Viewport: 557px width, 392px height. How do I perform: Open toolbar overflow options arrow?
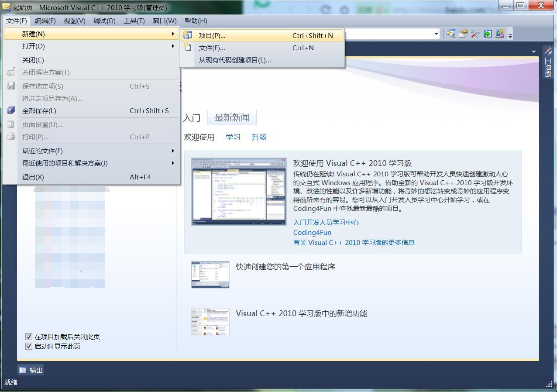(x=510, y=35)
